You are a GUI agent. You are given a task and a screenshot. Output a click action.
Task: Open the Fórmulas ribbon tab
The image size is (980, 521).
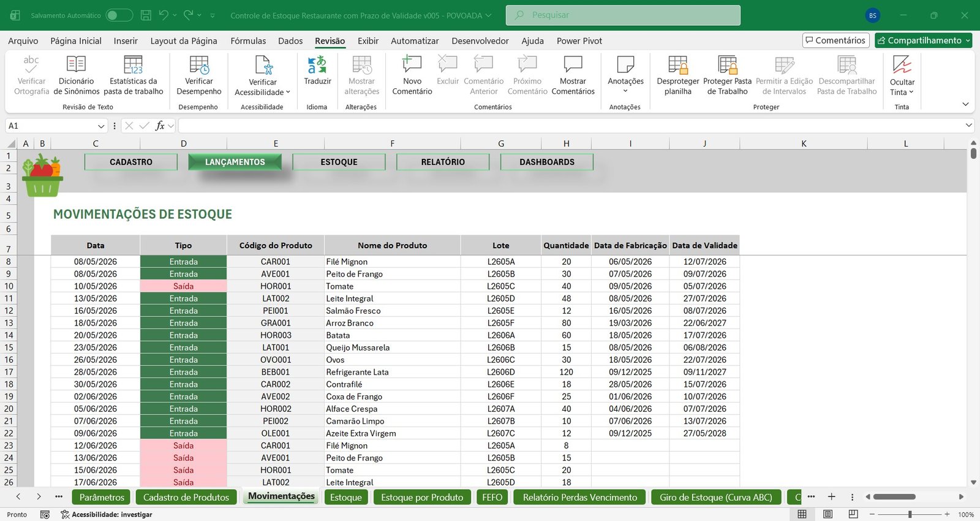[x=248, y=40]
